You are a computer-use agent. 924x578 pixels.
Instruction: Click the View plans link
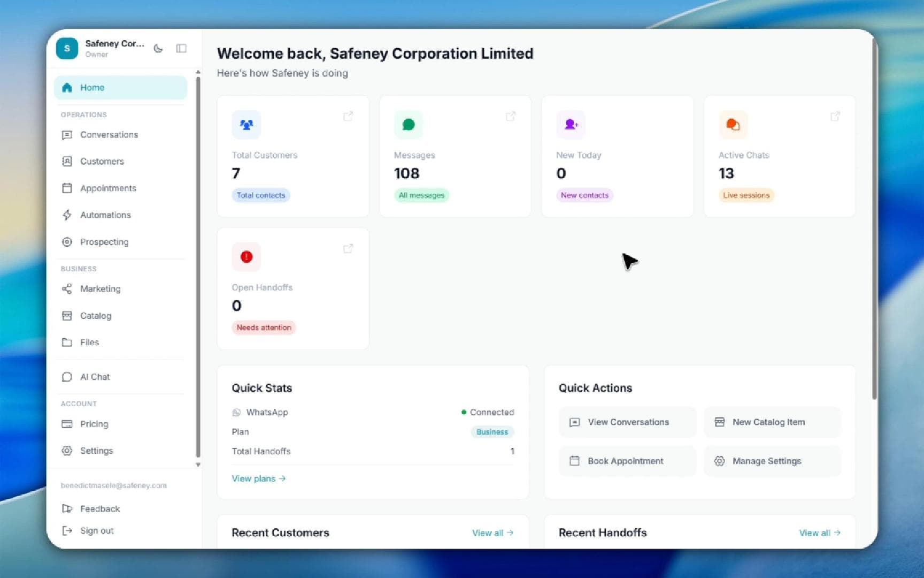pos(258,478)
